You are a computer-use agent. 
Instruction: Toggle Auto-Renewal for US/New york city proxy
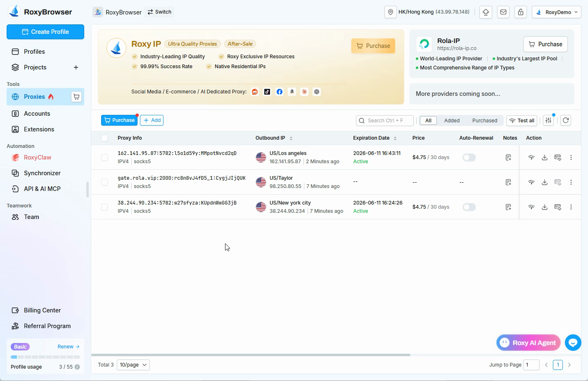pos(469,207)
